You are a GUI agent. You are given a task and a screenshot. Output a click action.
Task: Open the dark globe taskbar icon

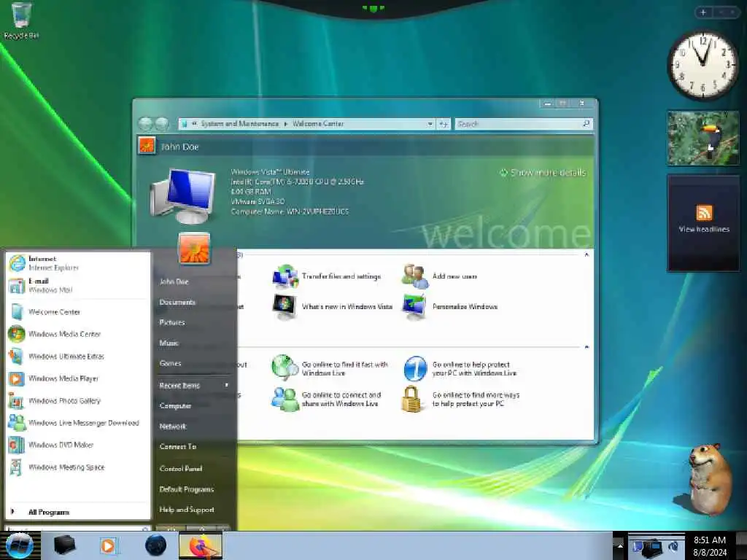click(x=155, y=545)
